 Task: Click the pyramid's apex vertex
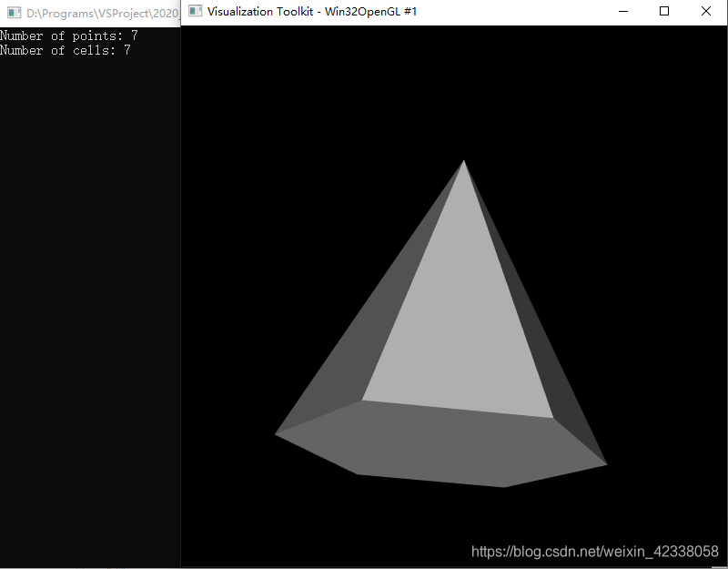pos(464,162)
